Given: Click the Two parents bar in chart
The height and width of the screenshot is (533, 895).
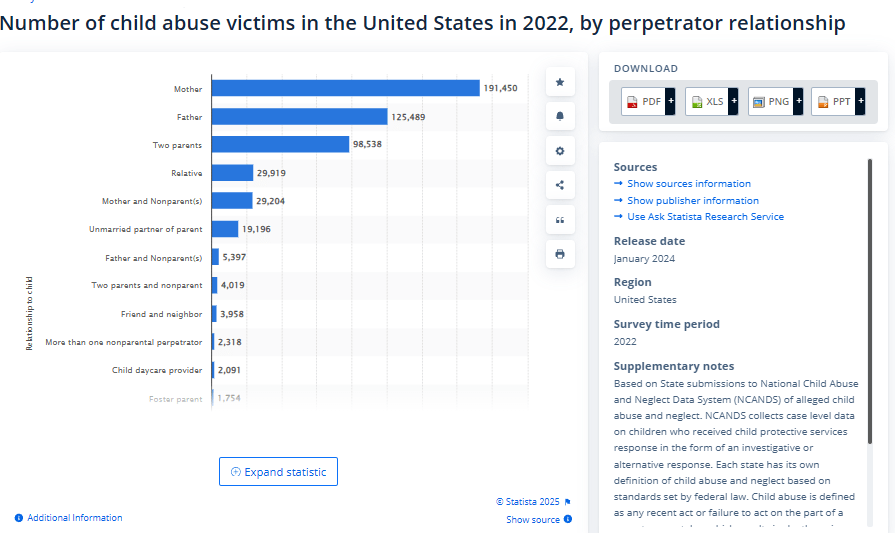Looking at the screenshot, I should tap(280, 145).
